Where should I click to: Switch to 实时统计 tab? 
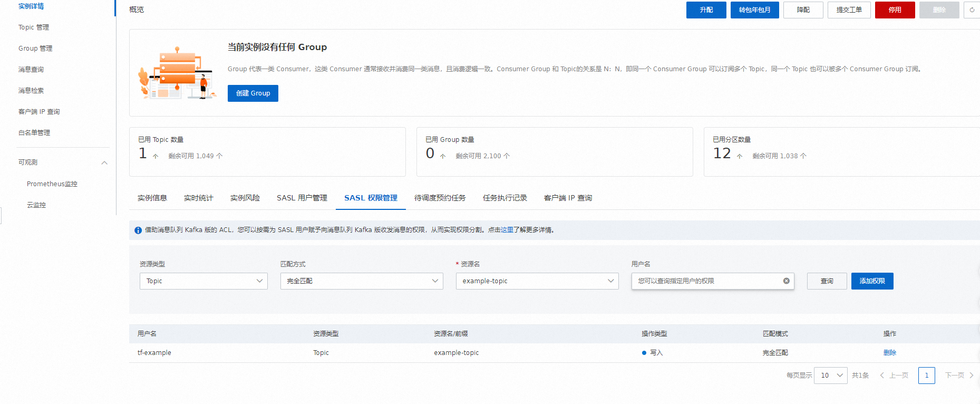click(199, 198)
